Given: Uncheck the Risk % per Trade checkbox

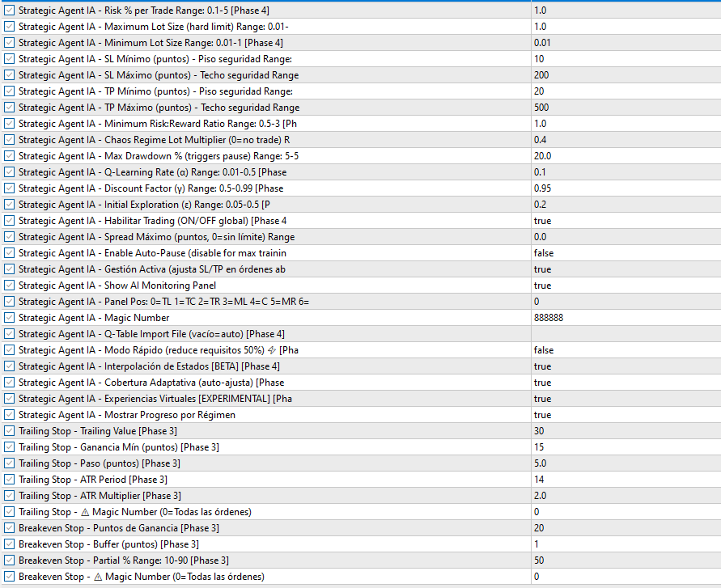Looking at the screenshot, I should 9,11.
